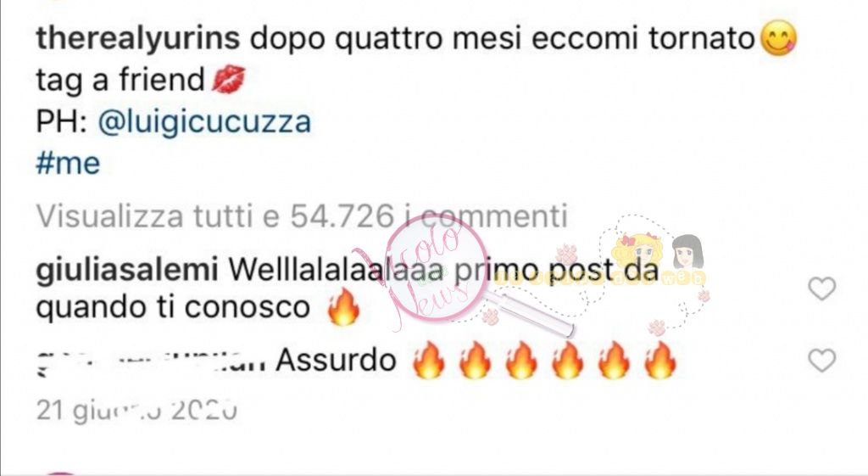Viewport: 868px width, 476px height.
Task: Open the @luigicucuzza mention
Action: click(204, 122)
